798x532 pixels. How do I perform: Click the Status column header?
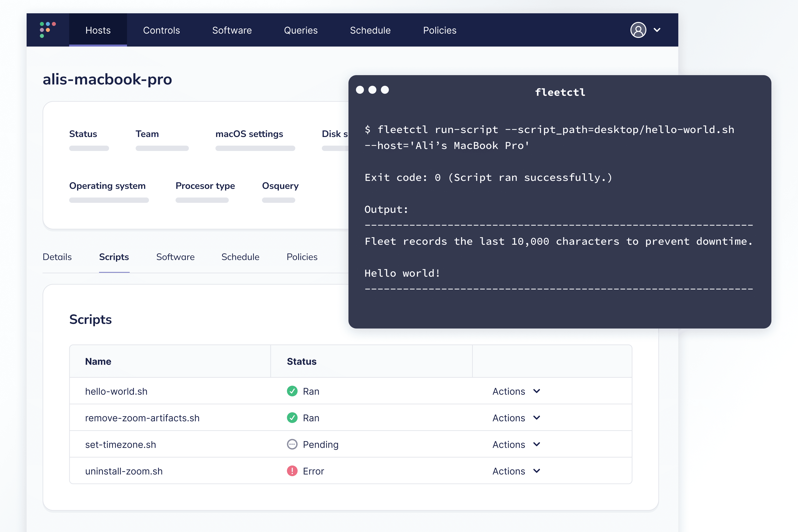click(x=302, y=361)
